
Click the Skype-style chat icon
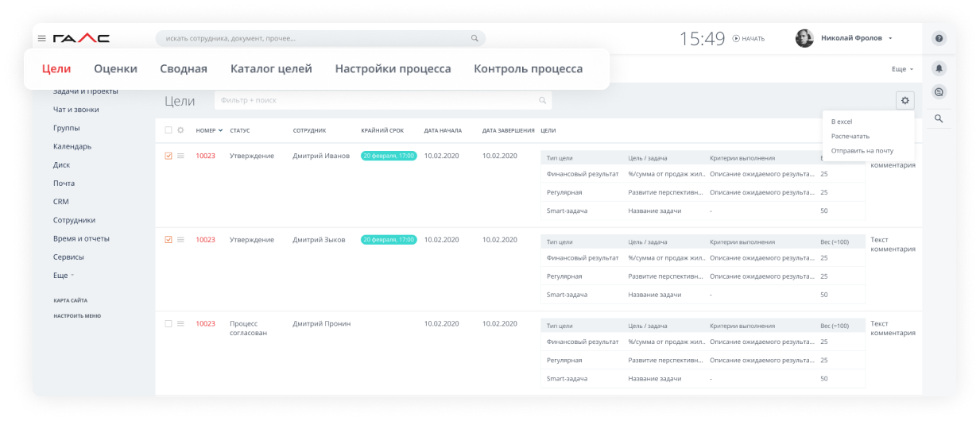click(939, 92)
